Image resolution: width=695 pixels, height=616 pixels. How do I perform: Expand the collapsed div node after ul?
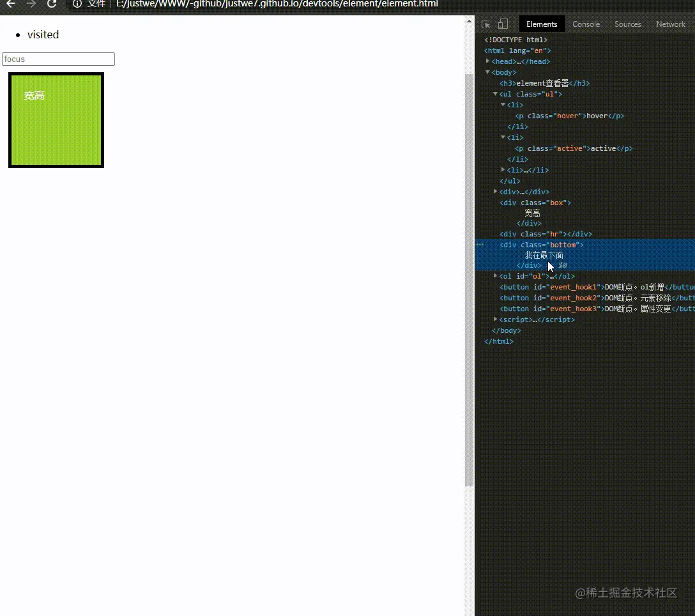coord(495,191)
